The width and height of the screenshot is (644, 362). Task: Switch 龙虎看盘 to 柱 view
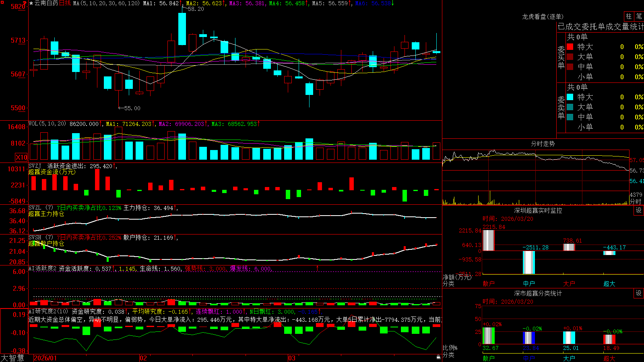pos(629,16)
